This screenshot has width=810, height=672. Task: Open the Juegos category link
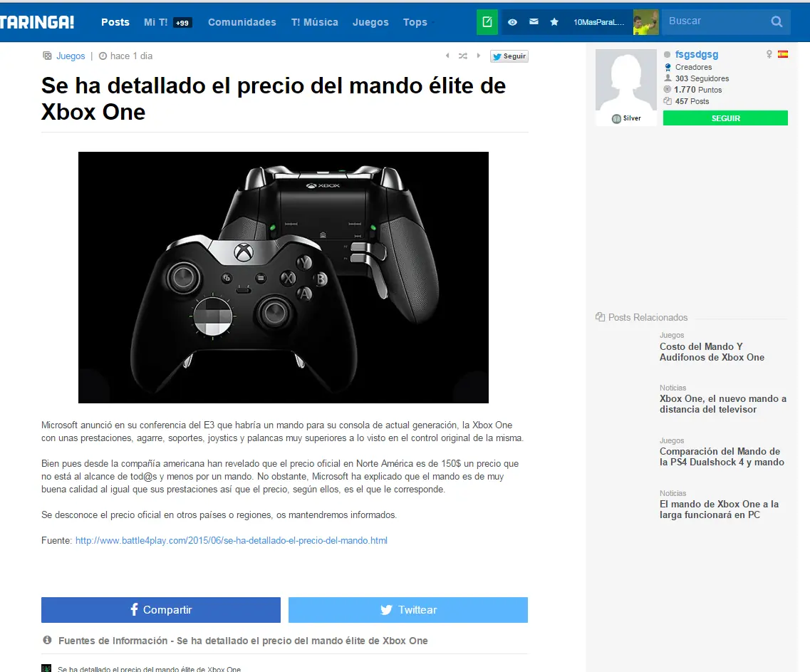[71, 56]
